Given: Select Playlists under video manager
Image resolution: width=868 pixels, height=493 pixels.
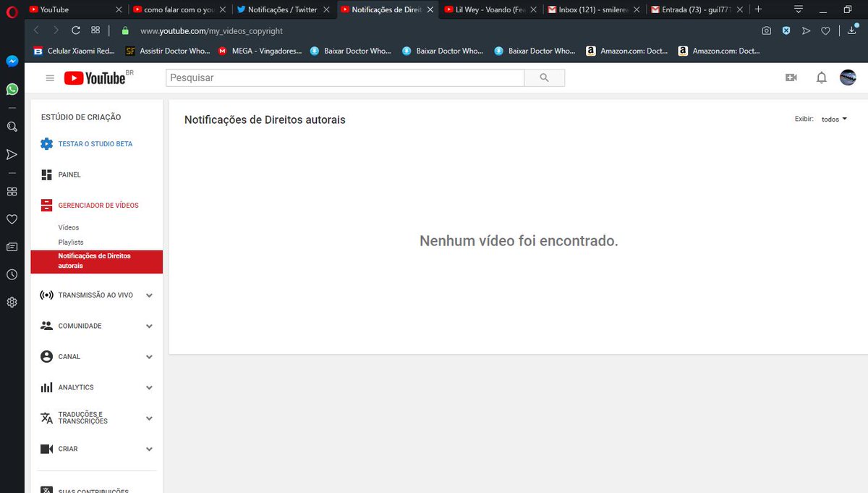Looking at the screenshot, I should pyautogui.click(x=71, y=242).
